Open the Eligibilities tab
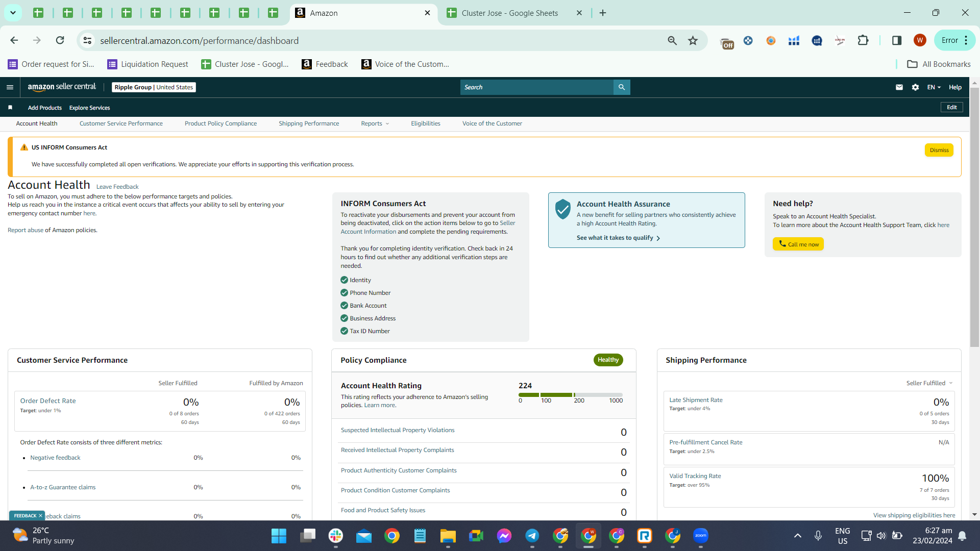 426,123
